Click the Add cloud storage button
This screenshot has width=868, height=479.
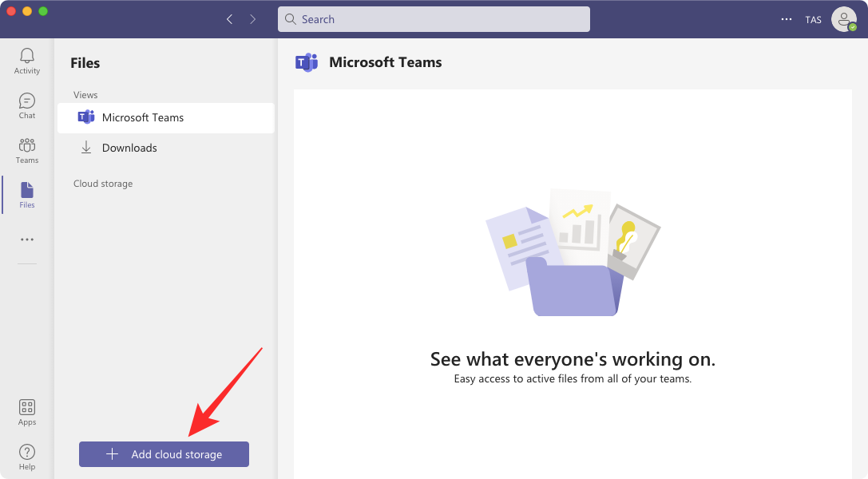(x=164, y=453)
